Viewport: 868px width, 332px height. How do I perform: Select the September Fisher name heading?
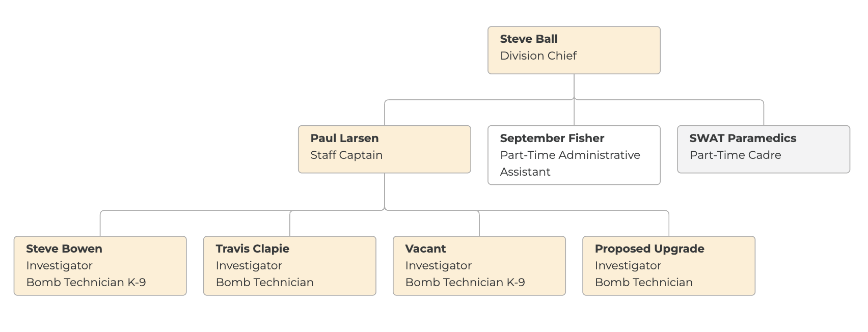pos(552,139)
